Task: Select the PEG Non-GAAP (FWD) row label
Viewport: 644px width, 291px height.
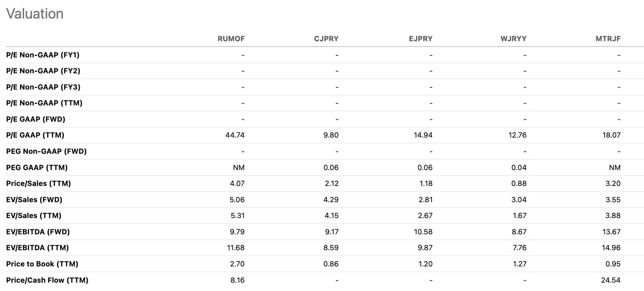Action: coord(46,151)
